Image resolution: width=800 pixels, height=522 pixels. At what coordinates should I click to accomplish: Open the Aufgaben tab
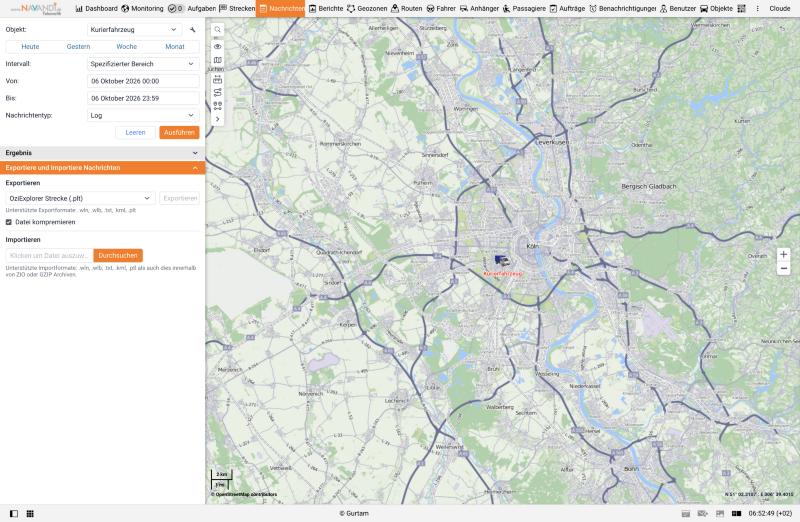click(202, 9)
